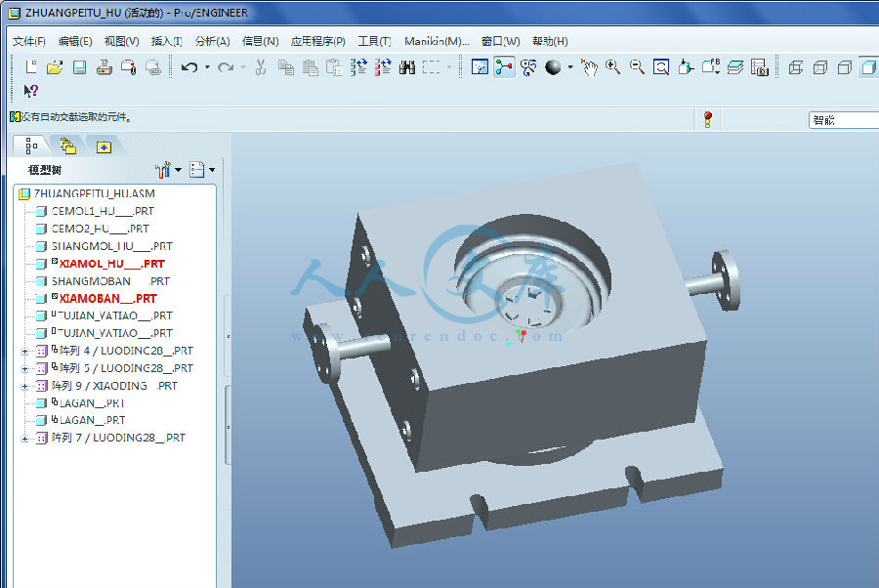The height and width of the screenshot is (588, 879).
Task: Use the Paste Special icon
Action: pyautogui.click(x=335, y=67)
